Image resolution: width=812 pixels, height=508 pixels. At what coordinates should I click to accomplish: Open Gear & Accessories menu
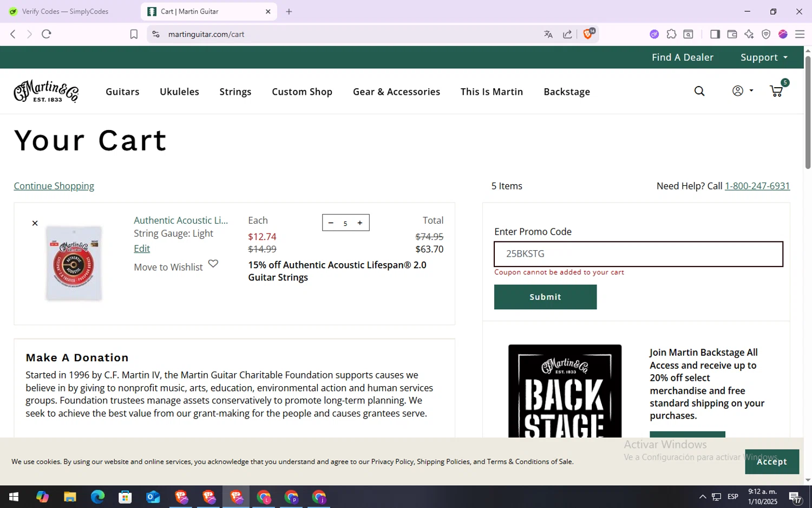point(396,92)
